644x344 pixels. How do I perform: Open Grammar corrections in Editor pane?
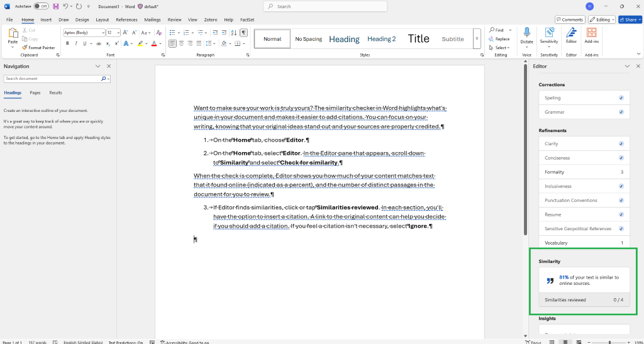[x=584, y=112]
